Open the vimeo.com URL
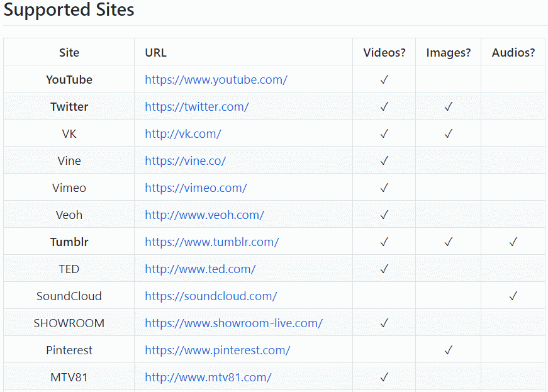This screenshot has height=392, width=548. point(196,188)
